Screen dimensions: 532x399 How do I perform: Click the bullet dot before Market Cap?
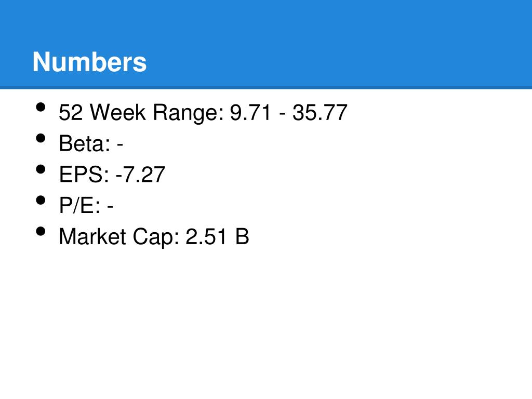(x=41, y=232)
